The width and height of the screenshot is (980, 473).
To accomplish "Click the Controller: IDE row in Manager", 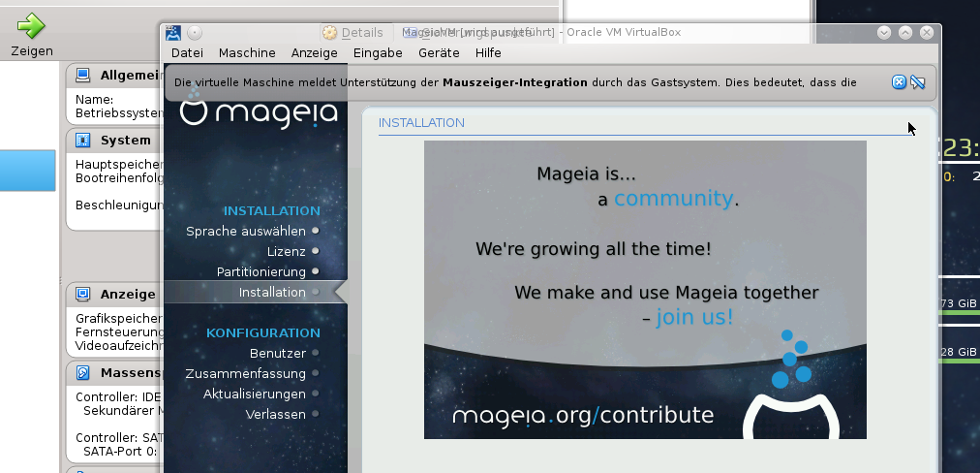I will tap(118, 396).
